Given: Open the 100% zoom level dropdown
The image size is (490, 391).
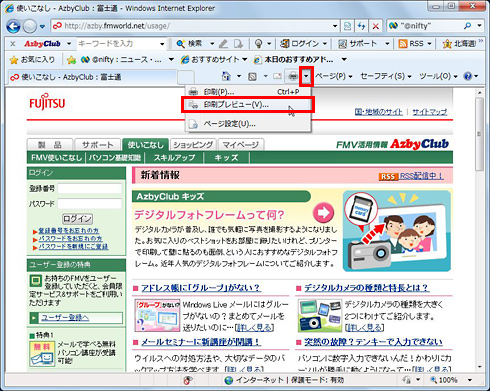Looking at the screenshot, I should click(470, 380).
